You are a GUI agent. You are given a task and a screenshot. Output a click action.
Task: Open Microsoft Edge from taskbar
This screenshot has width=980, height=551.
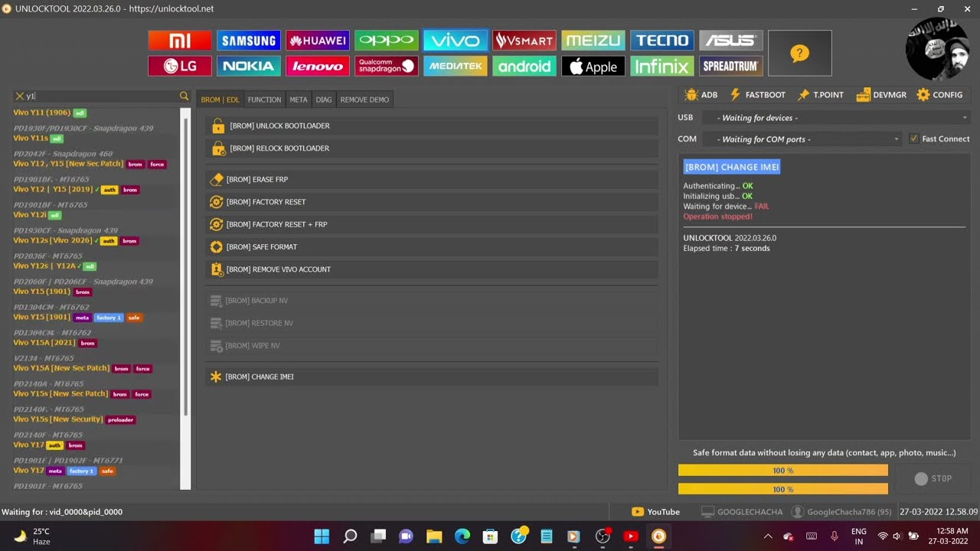[462, 536]
